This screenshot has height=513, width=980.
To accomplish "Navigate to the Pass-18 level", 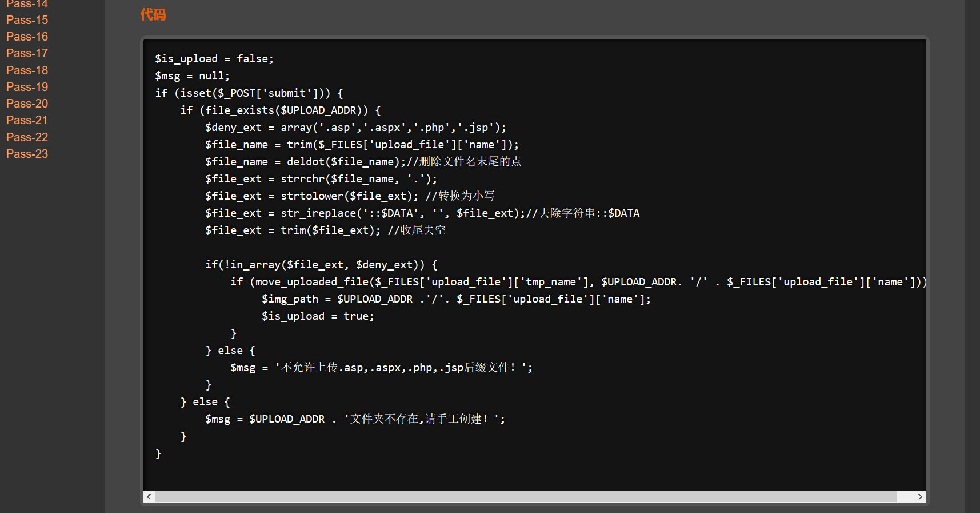I will coord(27,70).
